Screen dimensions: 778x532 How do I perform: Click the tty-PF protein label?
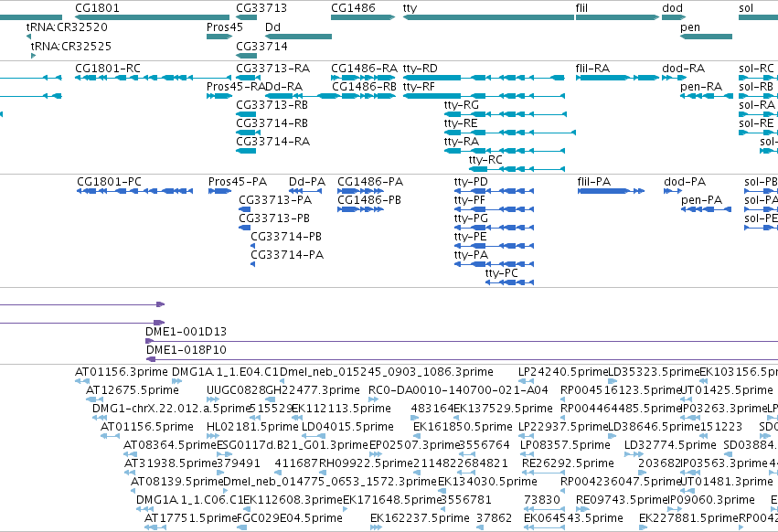click(469, 200)
